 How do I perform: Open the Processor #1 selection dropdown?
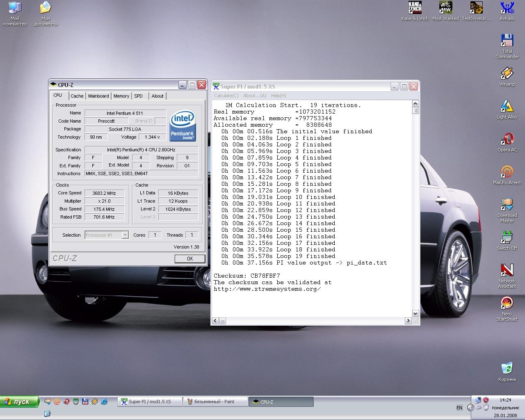click(x=107, y=235)
